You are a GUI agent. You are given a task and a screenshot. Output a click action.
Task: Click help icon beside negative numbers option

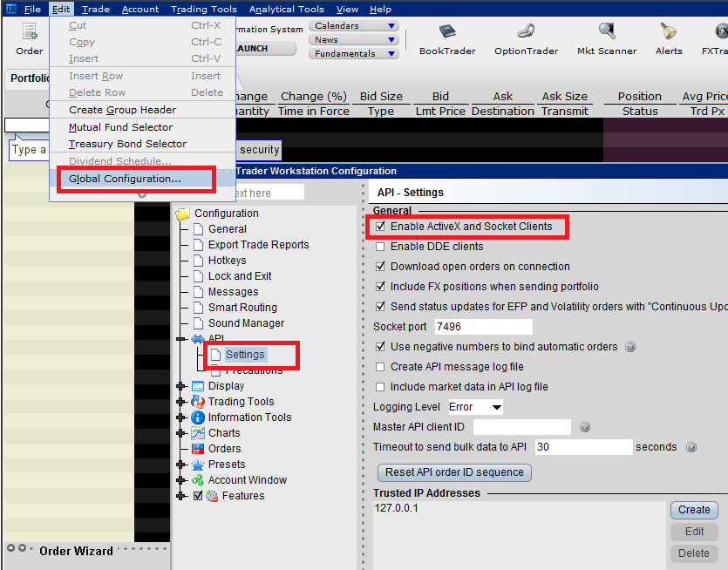(630, 347)
